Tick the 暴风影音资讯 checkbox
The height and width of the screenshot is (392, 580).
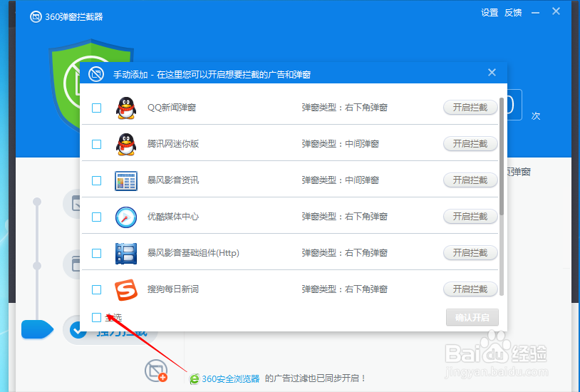[x=96, y=180]
